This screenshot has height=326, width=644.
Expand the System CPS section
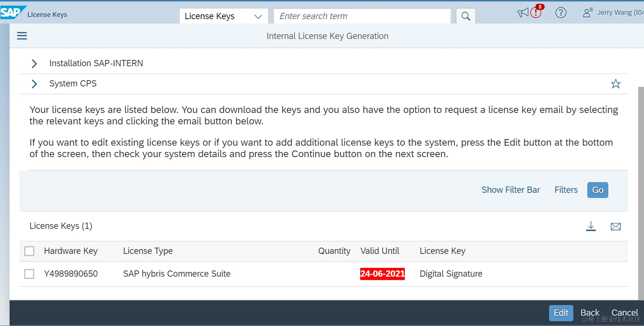coord(34,84)
